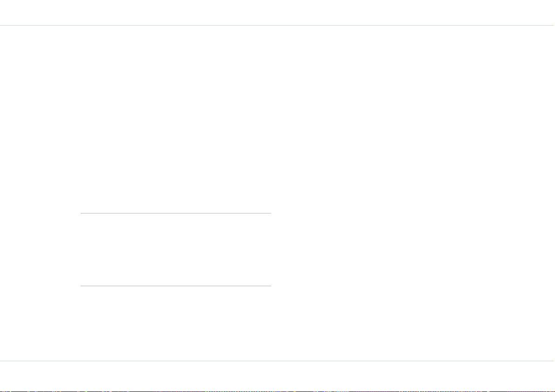Click the center of the empty white page
This screenshot has width=555, height=392.
(x=278, y=193)
